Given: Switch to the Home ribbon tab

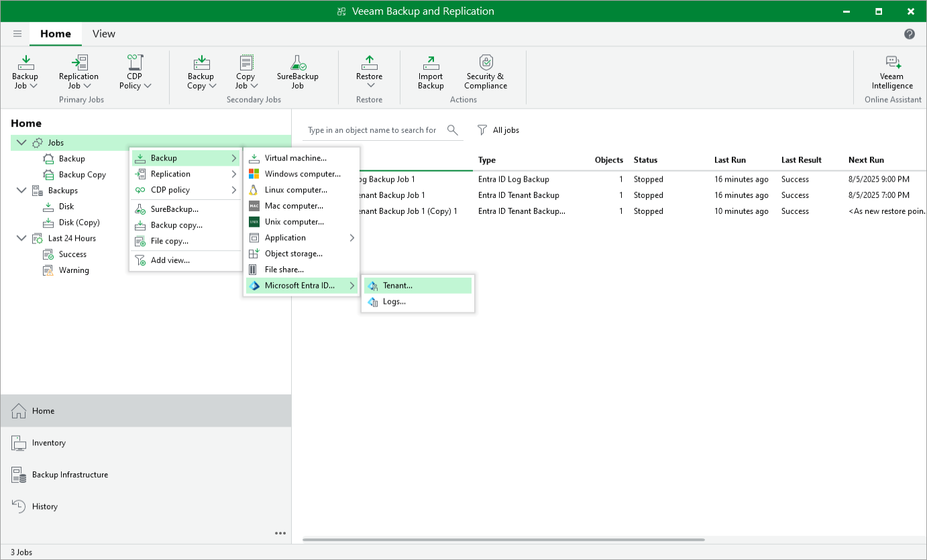Looking at the screenshot, I should pyautogui.click(x=56, y=34).
